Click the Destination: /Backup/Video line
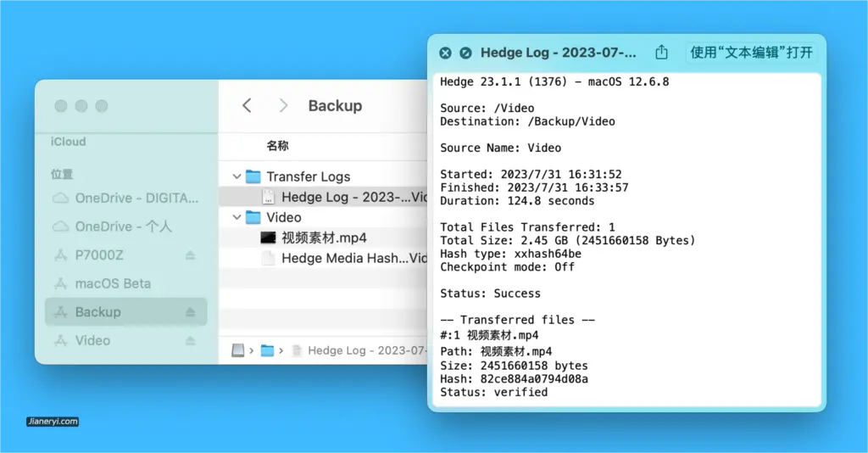This screenshot has height=453, width=868. (x=527, y=121)
